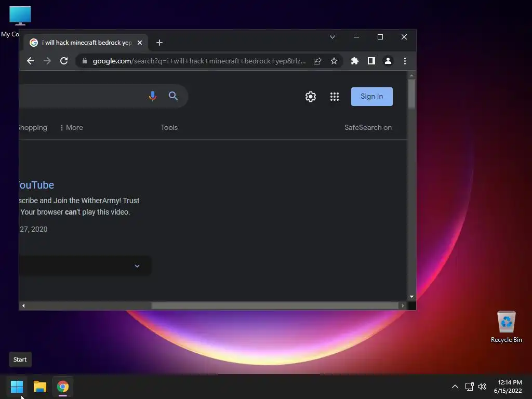Minimize the Chrome window
Viewport: 532px width, 399px height.
point(356,37)
